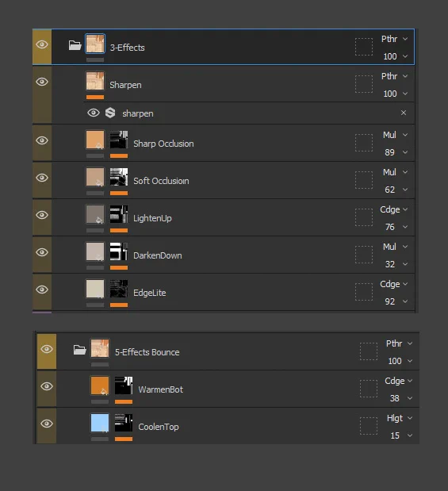This screenshot has width=448, height=491.
Task: Select the EdgeLite mask thumbnail
Action: (119, 289)
